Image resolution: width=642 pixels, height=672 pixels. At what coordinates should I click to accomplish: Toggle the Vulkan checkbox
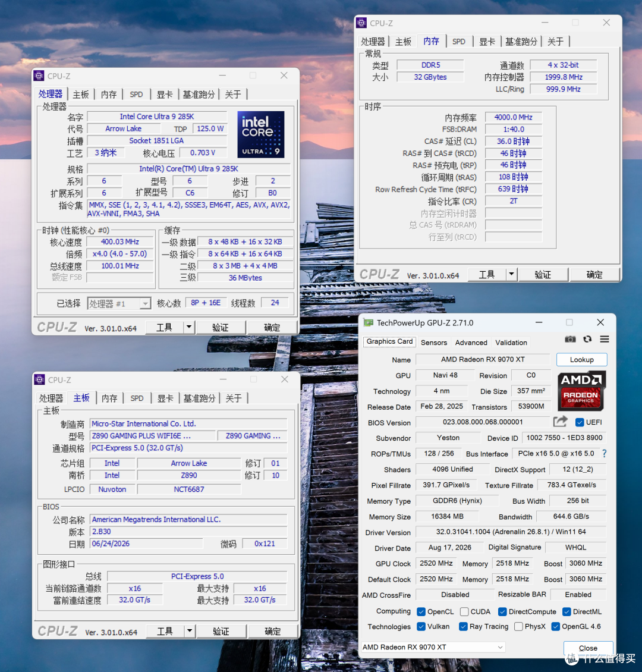coord(421,627)
